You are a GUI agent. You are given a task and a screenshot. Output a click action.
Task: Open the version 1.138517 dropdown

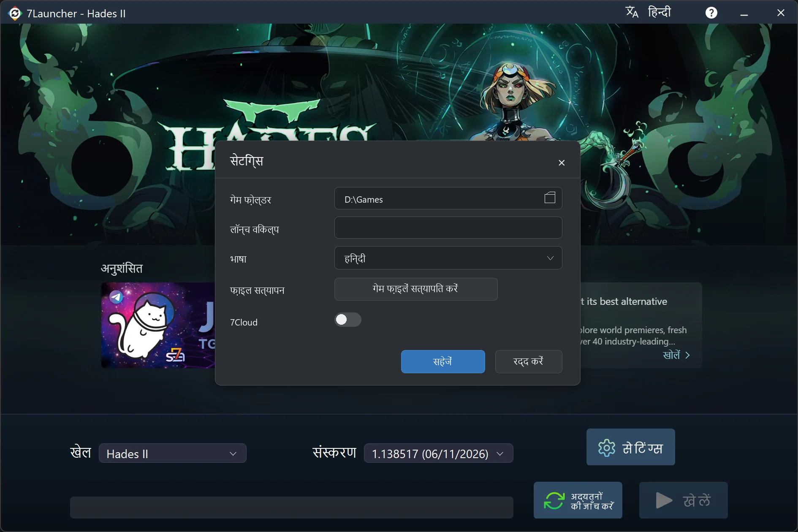(x=438, y=453)
